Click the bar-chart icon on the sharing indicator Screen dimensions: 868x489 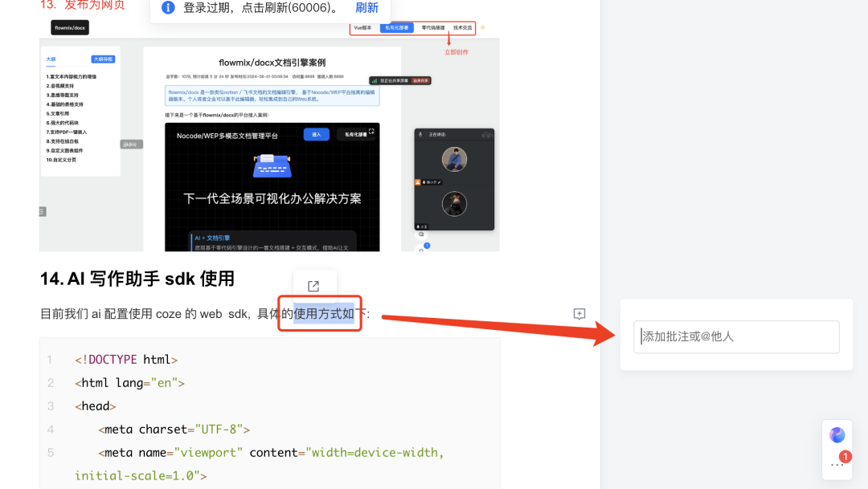point(375,80)
